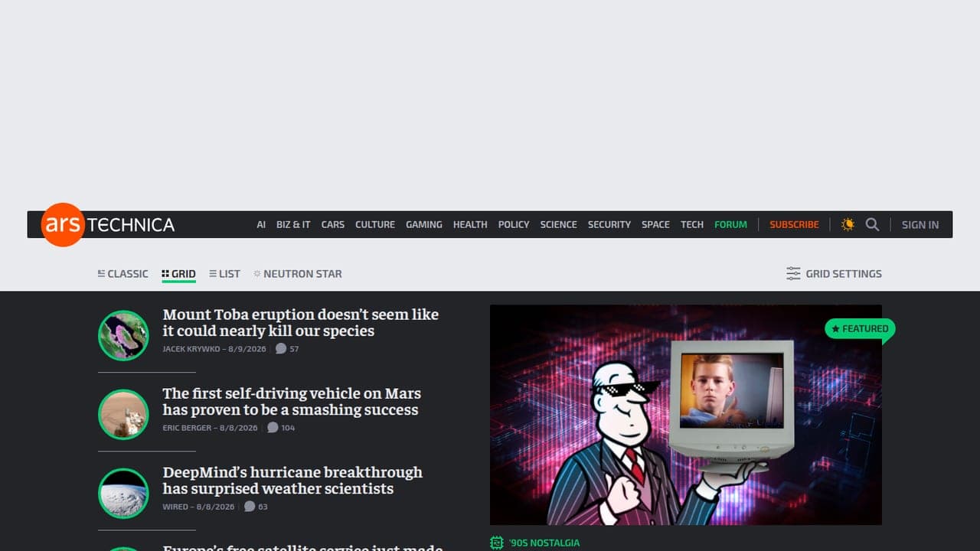Open the Policy section
The width and height of the screenshot is (980, 551).
coord(514,224)
